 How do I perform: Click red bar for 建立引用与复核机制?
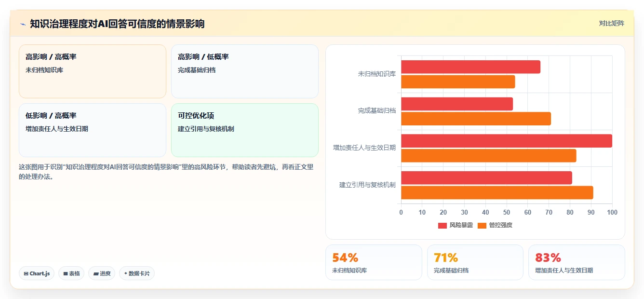(x=486, y=178)
